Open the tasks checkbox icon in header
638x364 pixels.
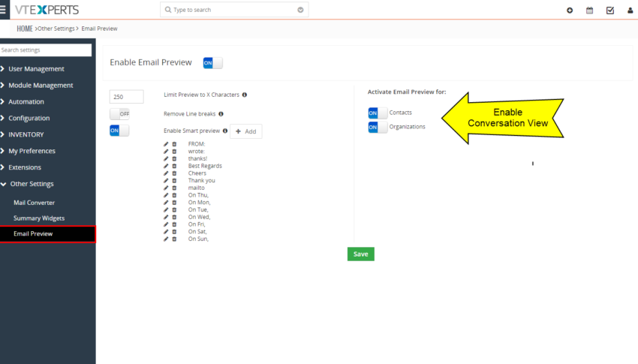(x=610, y=11)
